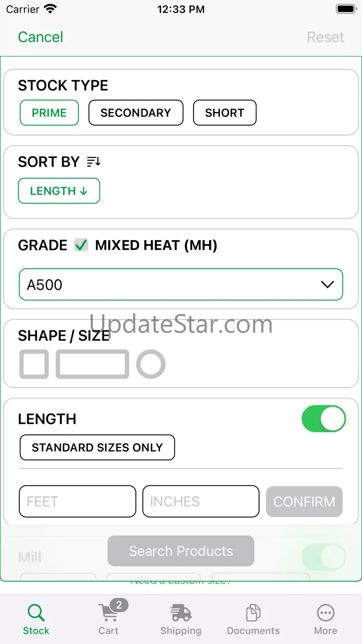Open the Documents icon
The width and height of the screenshot is (362, 644).
tap(253, 613)
